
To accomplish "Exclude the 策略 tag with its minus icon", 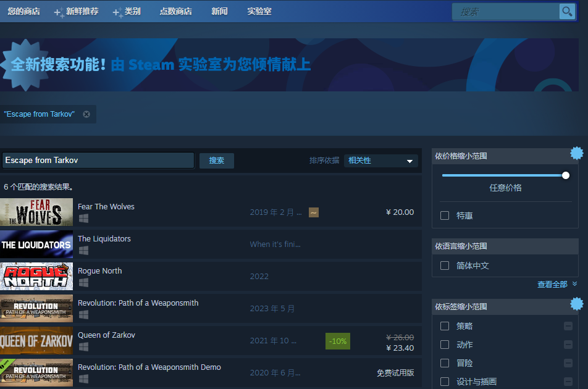I will (x=568, y=326).
